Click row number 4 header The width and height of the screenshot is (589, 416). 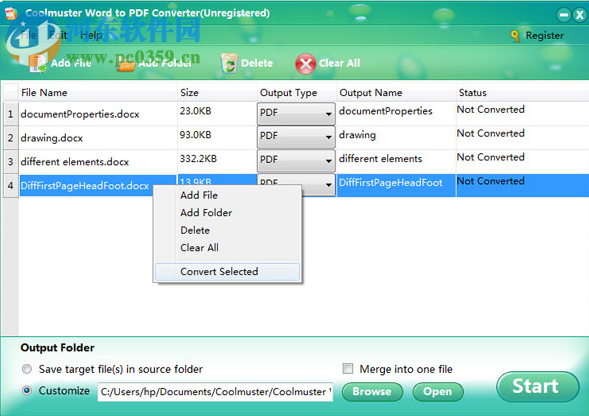click(x=11, y=186)
